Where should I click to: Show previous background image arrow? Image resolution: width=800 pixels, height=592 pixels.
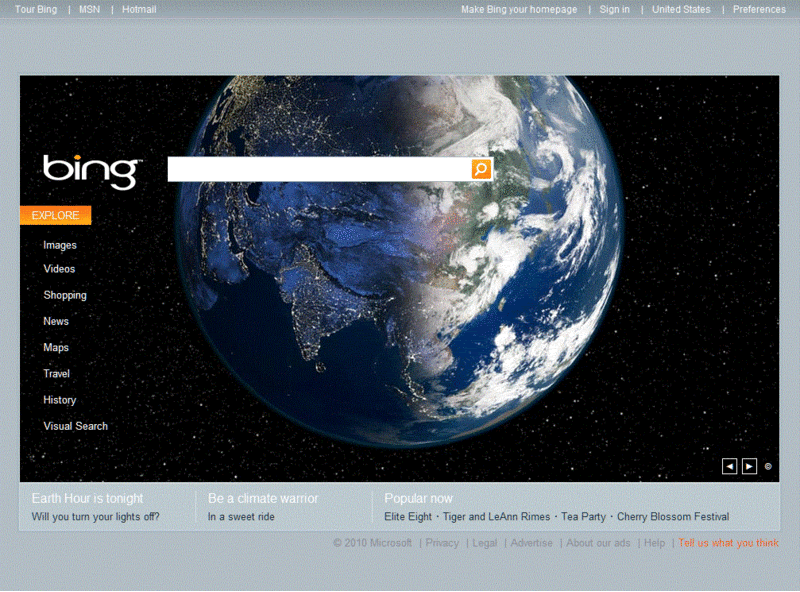729,466
